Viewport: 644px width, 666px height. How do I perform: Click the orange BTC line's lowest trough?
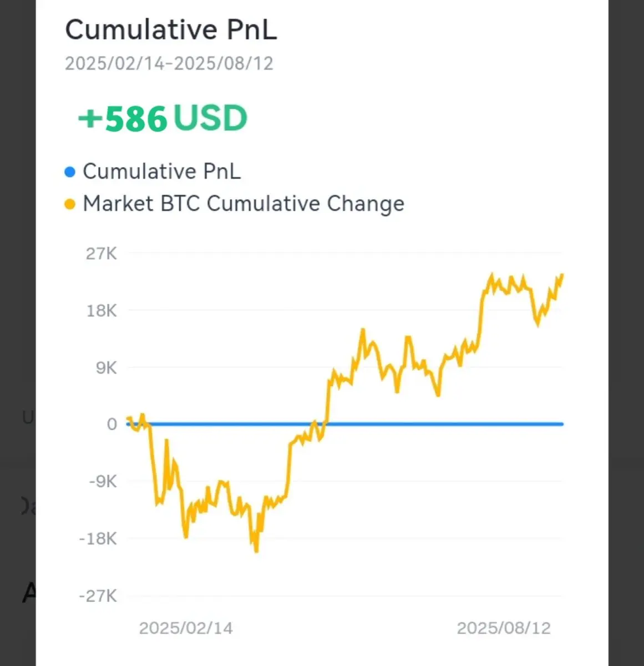[256, 551]
